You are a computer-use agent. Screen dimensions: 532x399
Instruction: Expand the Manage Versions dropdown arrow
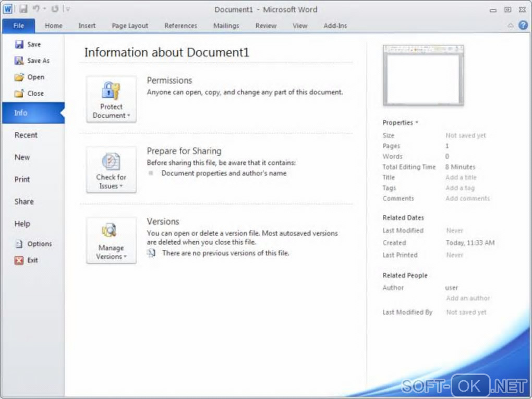click(x=125, y=257)
